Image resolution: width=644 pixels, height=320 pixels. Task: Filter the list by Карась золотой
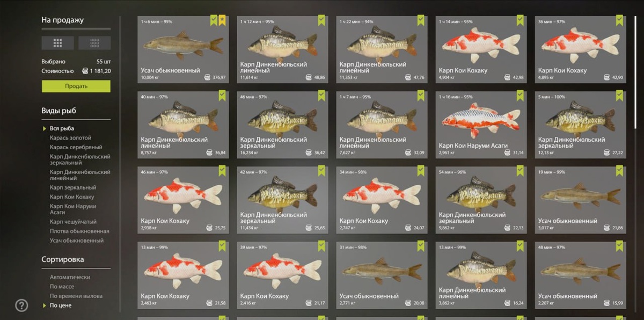pos(71,138)
